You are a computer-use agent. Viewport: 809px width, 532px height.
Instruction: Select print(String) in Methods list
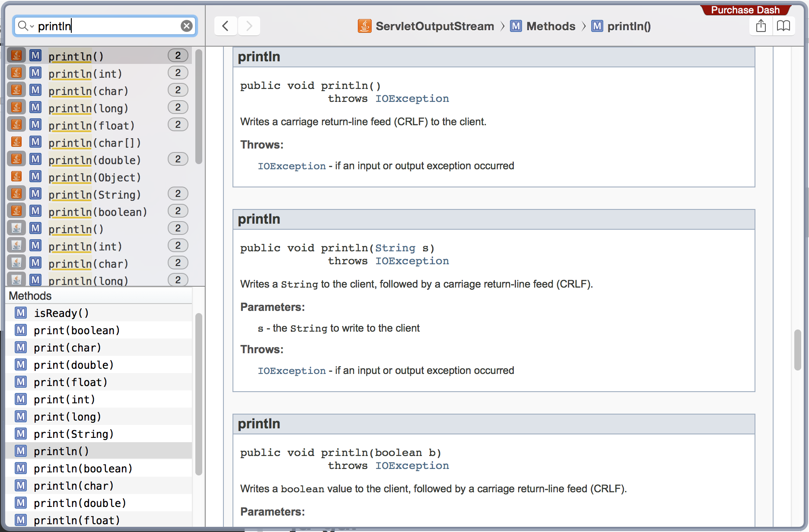[x=99, y=434]
